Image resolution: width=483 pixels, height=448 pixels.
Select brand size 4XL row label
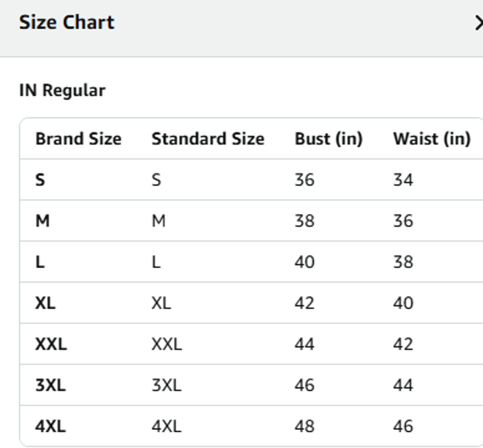(50, 426)
